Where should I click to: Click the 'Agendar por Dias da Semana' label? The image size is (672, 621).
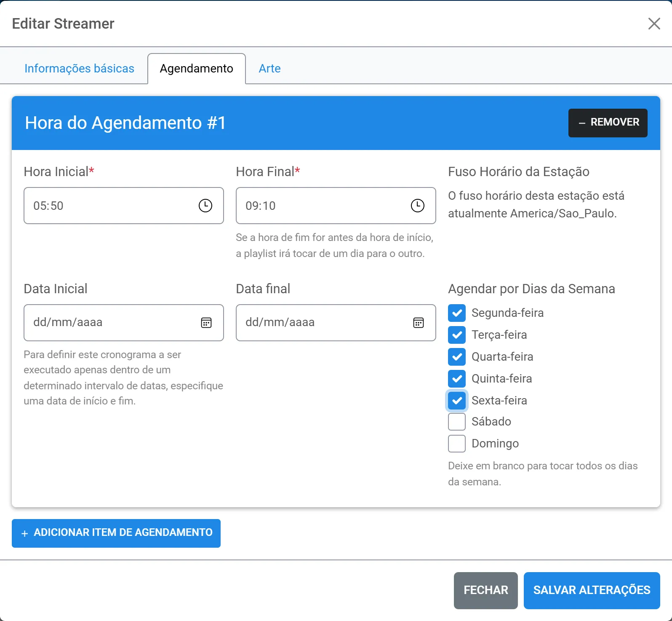(x=531, y=289)
